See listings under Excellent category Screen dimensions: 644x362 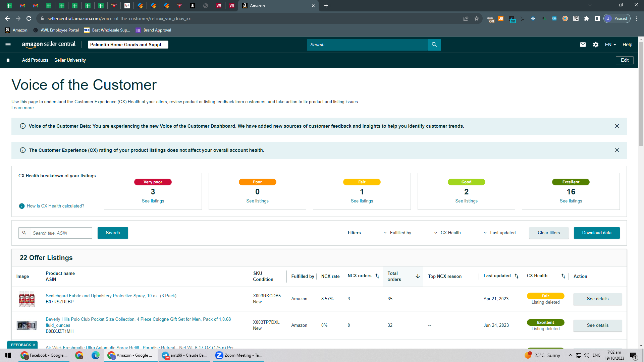click(571, 201)
